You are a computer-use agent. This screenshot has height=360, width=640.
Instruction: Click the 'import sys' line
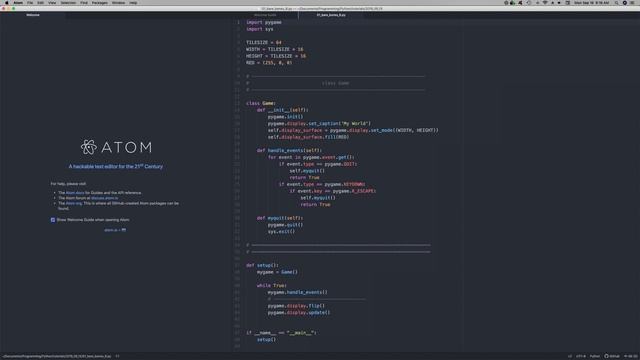click(260, 29)
